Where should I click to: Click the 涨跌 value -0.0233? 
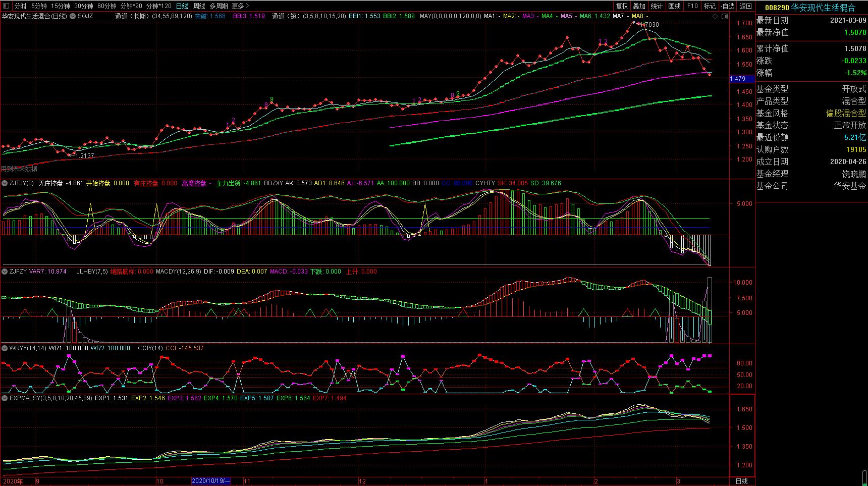click(854, 61)
